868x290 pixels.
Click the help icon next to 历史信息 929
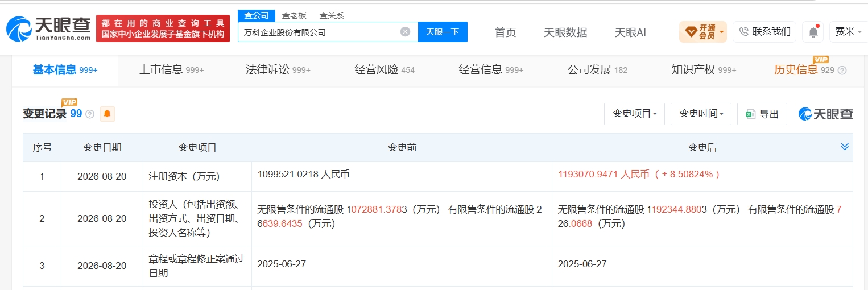[x=842, y=71]
